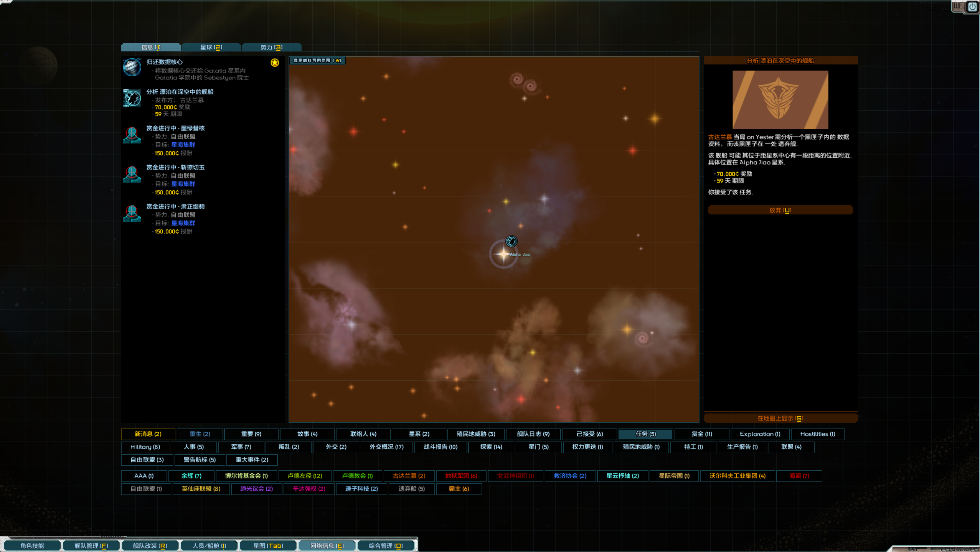Toggle the 任务 (5) filter tag
Screen dimensions: 980x552
[x=645, y=434]
